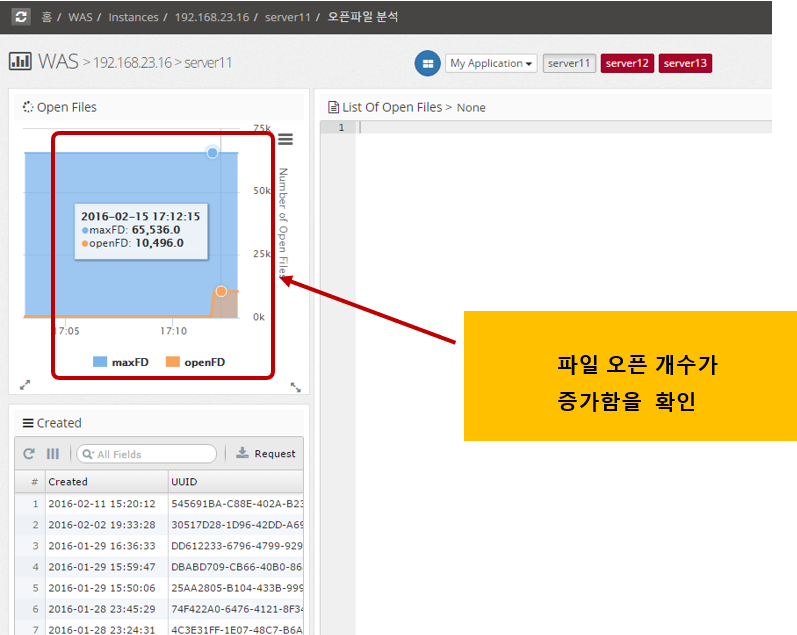Select the server11 tab
The width and height of the screenshot is (797, 635).
point(569,63)
